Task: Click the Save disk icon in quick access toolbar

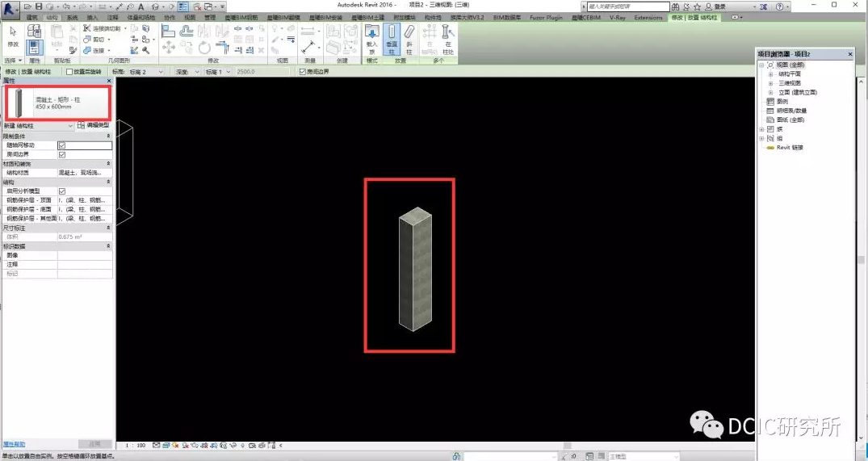Action: [x=39, y=6]
